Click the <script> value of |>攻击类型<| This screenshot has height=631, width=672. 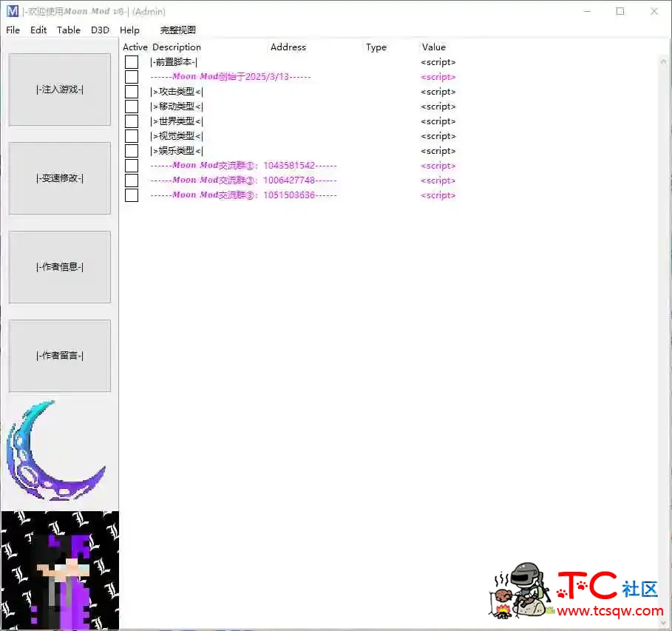point(438,92)
